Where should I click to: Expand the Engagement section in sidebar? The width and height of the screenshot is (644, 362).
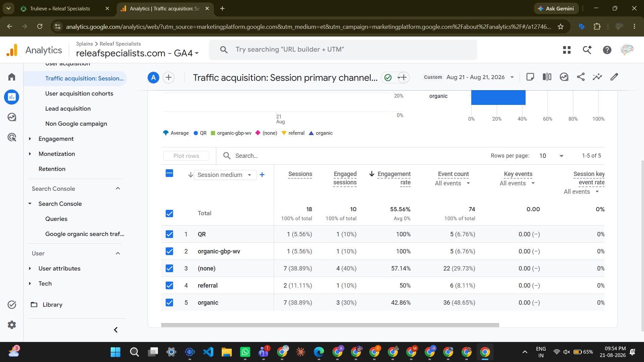pos(56,139)
